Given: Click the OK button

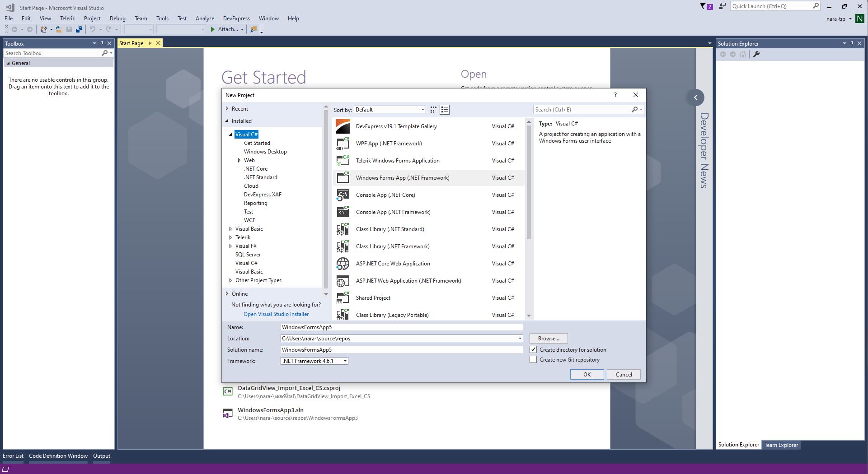Looking at the screenshot, I should click(x=587, y=375).
